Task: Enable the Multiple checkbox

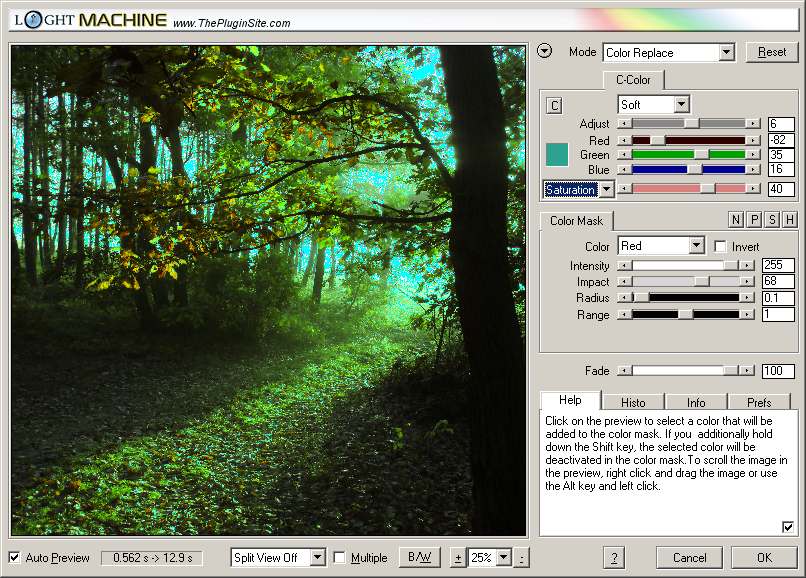Action: tap(339, 557)
